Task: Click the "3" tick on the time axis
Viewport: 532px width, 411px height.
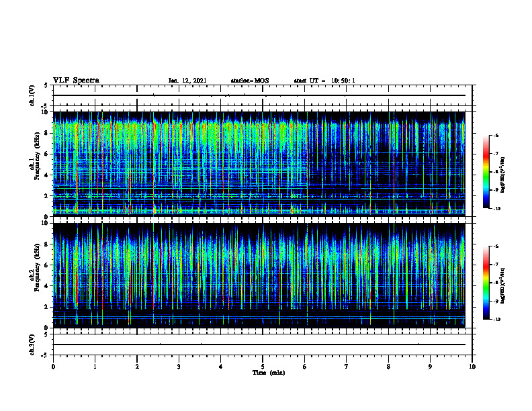Action: pyautogui.click(x=179, y=367)
